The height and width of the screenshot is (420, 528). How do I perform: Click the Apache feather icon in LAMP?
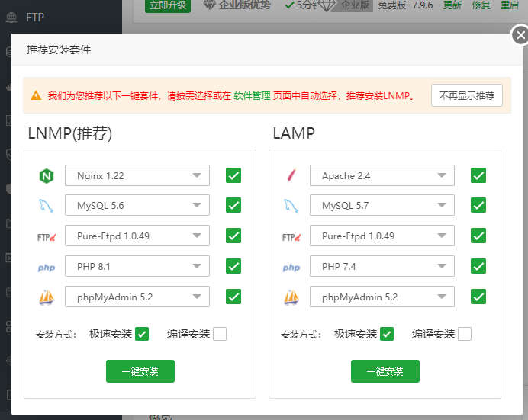[x=291, y=176]
